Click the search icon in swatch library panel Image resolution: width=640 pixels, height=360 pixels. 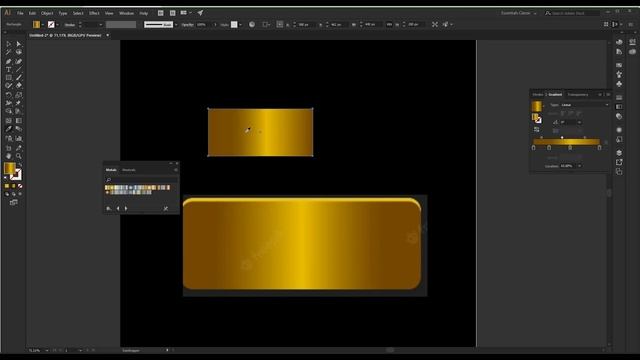(109, 180)
